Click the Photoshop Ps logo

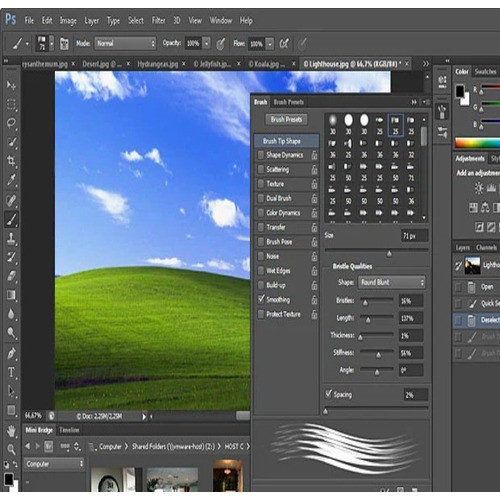point(11,19)
